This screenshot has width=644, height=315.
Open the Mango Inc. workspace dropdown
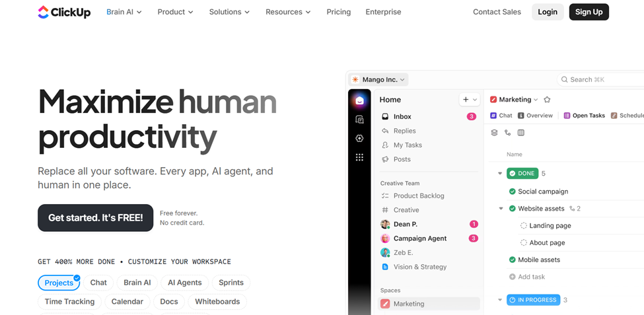(379, 79)
